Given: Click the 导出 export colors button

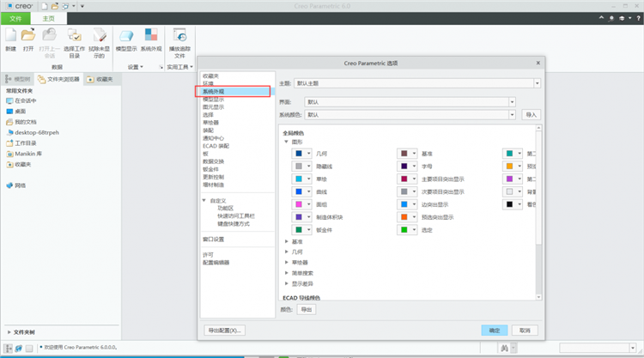Looking at the screenshot, I should coord(306,310).
